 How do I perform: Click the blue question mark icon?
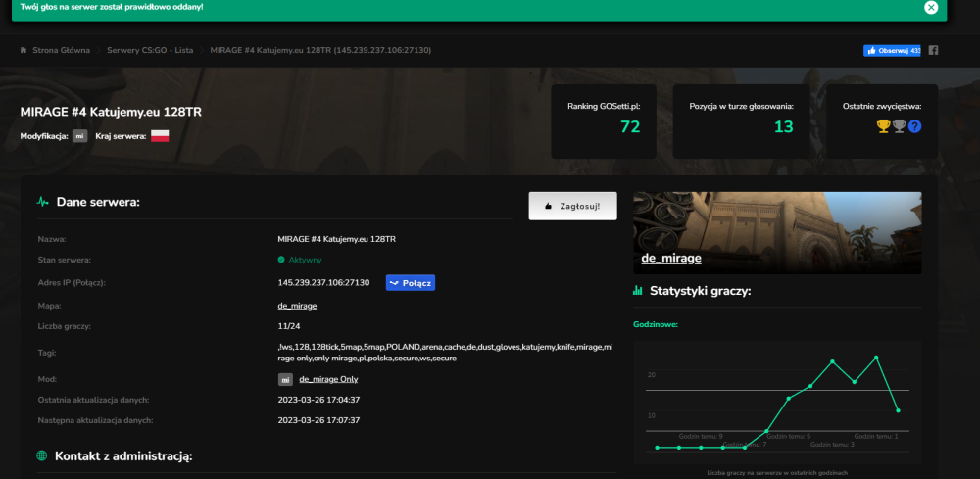point(915,126)
